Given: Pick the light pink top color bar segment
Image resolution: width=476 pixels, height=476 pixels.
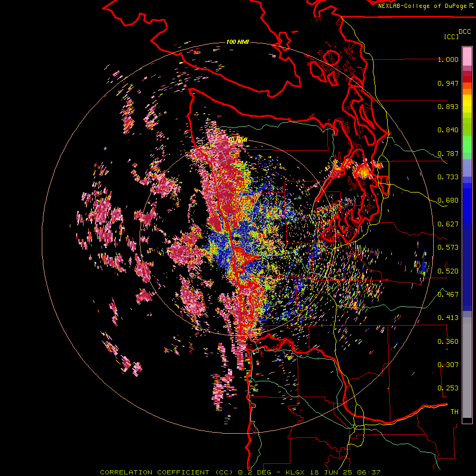Looking at the screenshot, I should 467,57.
